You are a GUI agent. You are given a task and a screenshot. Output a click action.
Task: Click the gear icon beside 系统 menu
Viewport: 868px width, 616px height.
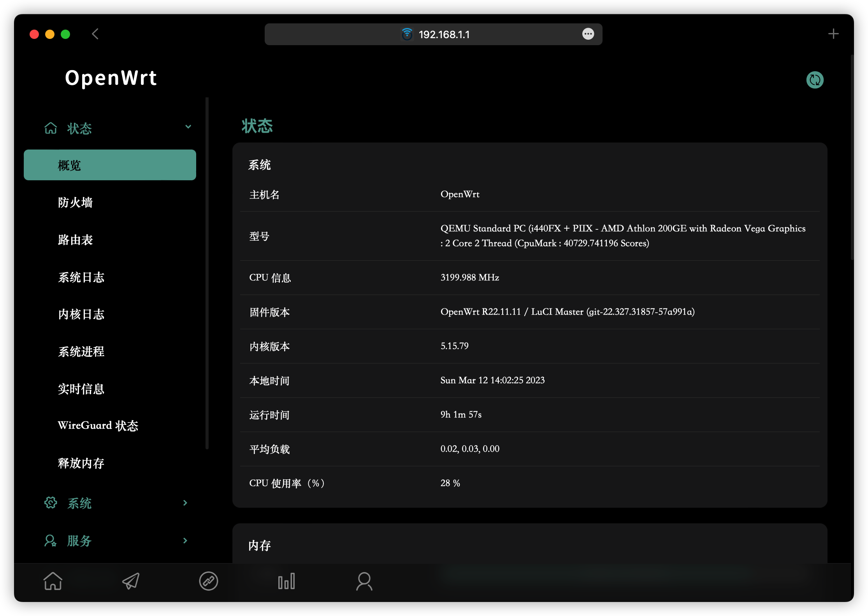[51, 503]
